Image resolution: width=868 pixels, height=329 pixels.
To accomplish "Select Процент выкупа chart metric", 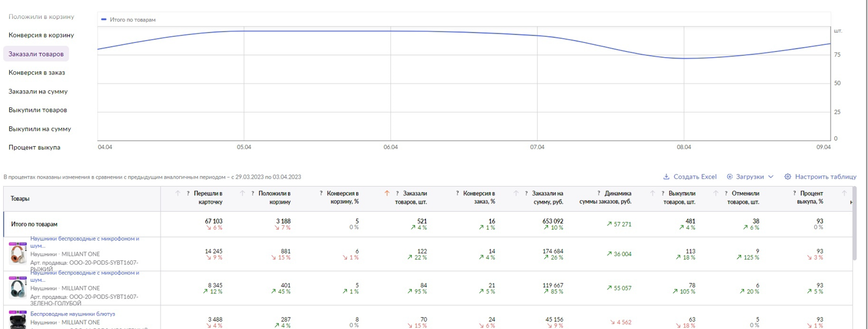I will coord(34,147).
